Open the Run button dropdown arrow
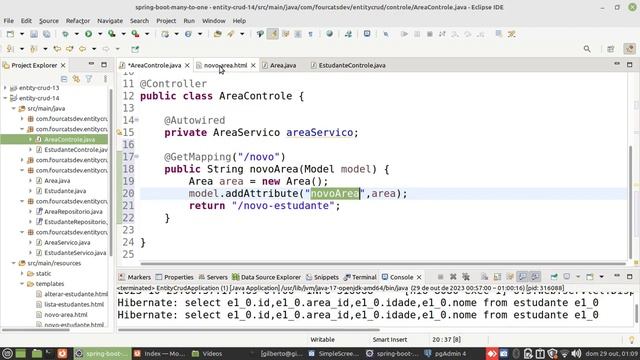640x360 pixels. (99, 34)
